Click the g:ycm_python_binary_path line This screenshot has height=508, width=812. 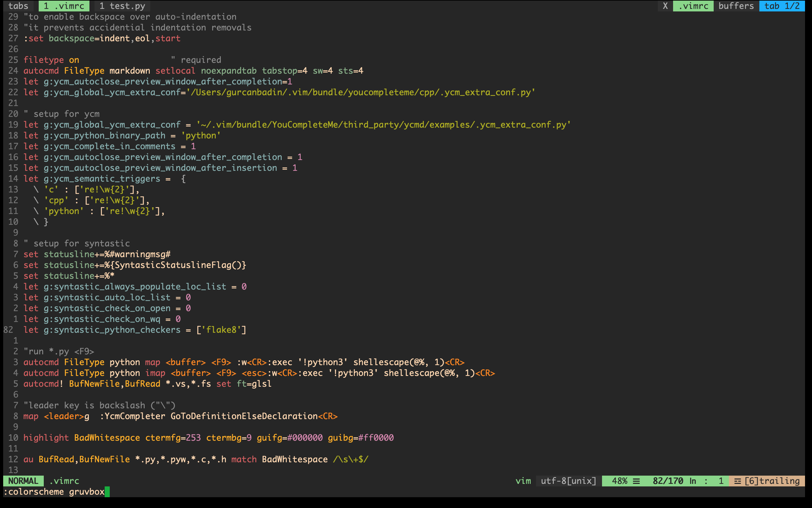pyautogui.click(x=122, y=135)
